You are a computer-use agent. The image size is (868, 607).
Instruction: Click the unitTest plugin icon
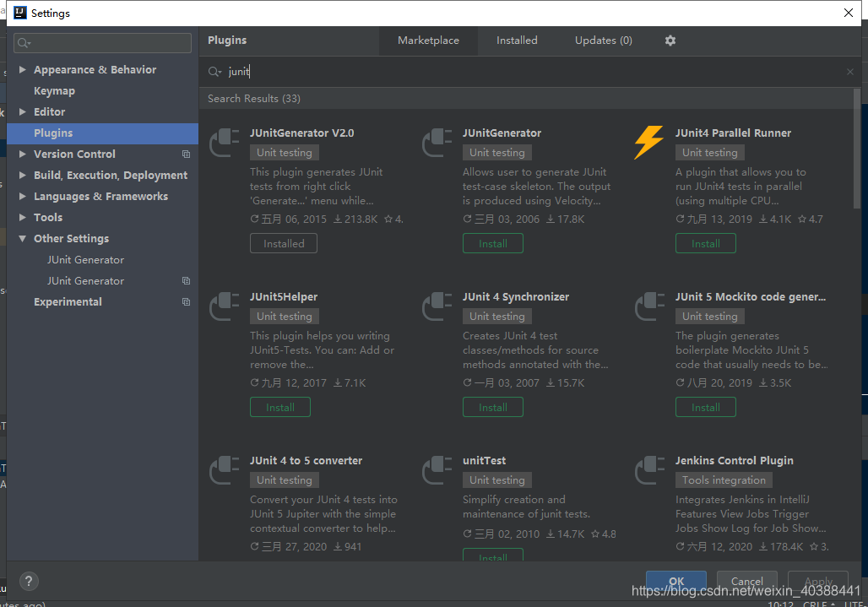pos(437,470)
